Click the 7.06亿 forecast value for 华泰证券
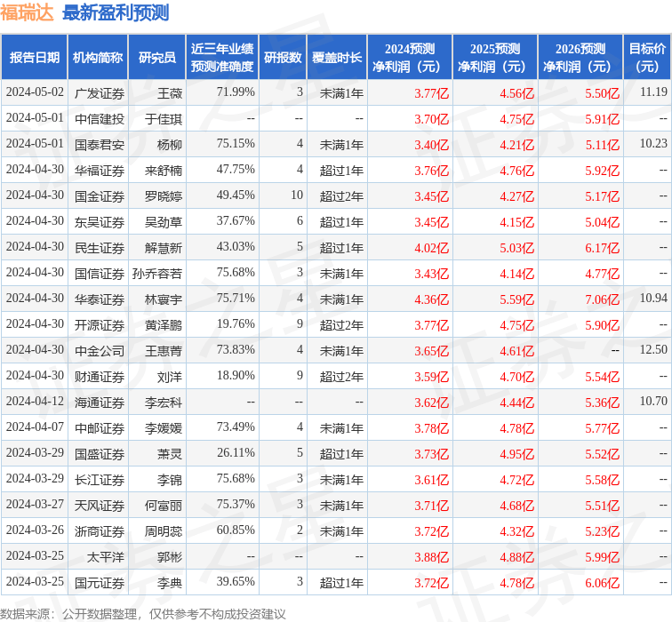The width and height of the screenshot is (672, 622). [602, 299]
